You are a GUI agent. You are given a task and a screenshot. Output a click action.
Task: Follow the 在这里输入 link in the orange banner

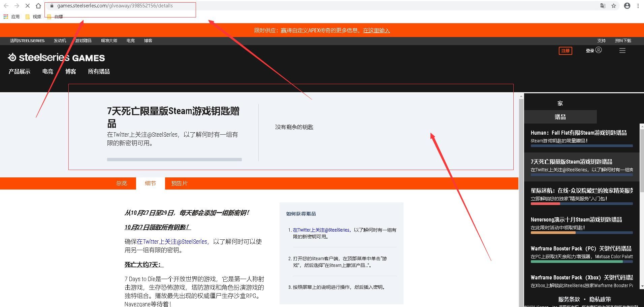tap(376, 30)
